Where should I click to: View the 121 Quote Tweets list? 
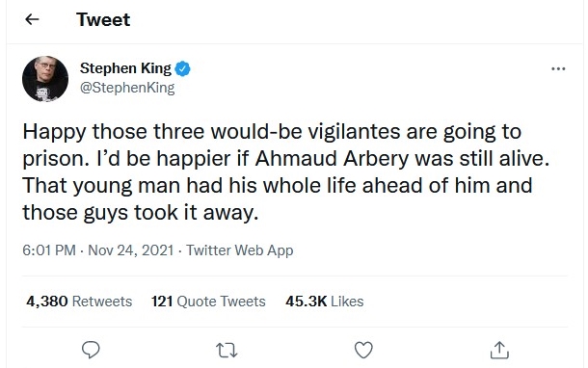(208, 302)
